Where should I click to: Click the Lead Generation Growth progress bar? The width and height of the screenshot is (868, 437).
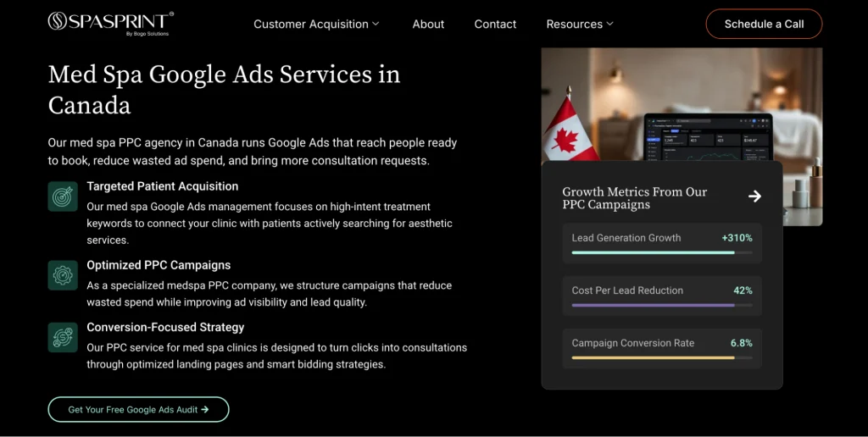coord(662,252)
